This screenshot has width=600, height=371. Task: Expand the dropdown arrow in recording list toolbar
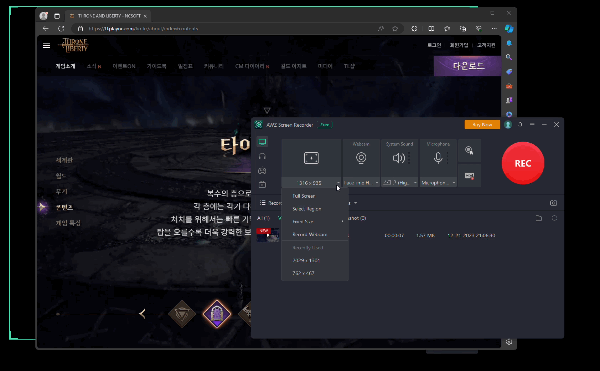coord(355,203)
